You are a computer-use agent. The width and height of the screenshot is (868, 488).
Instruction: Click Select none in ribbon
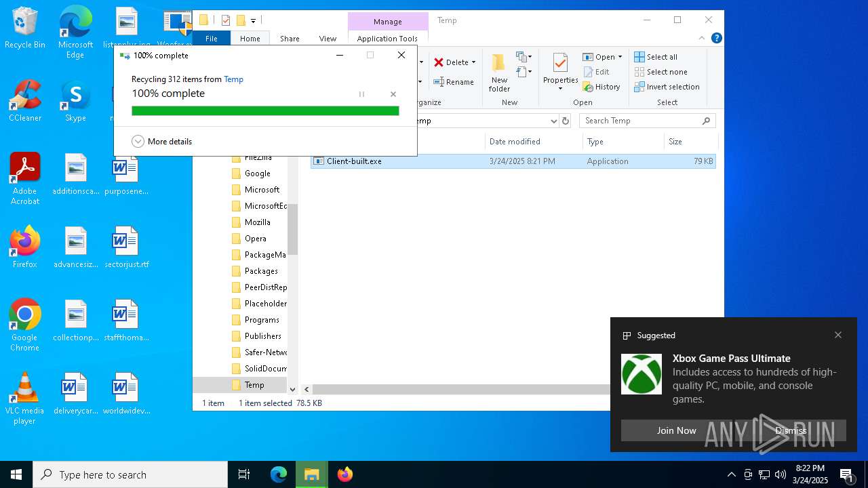tap(660, 72)
